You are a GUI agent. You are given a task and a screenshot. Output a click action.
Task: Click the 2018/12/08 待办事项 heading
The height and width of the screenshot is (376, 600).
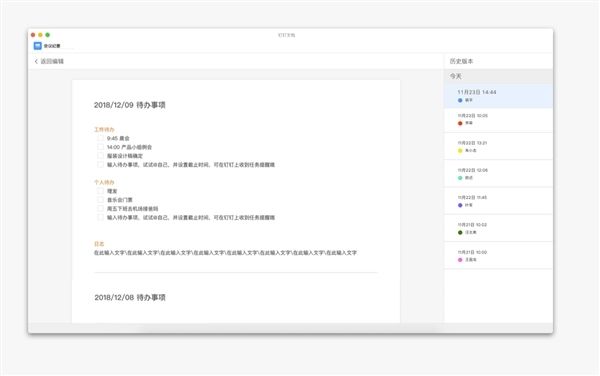coord(130,297)
